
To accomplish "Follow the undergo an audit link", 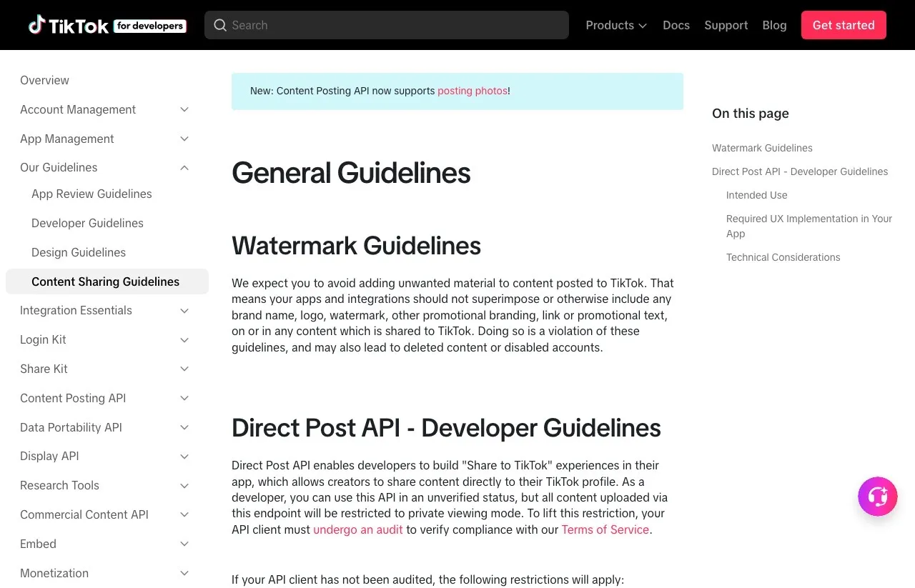I will point(358,529).
